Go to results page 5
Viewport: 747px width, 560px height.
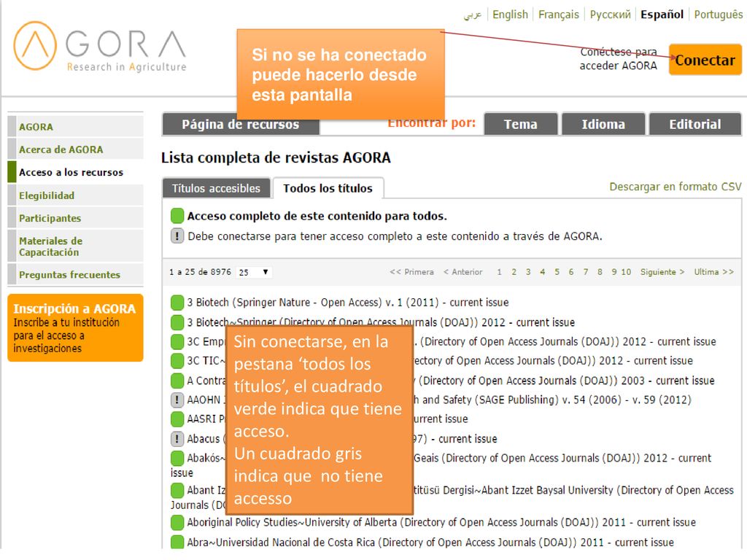pos(557,272)
